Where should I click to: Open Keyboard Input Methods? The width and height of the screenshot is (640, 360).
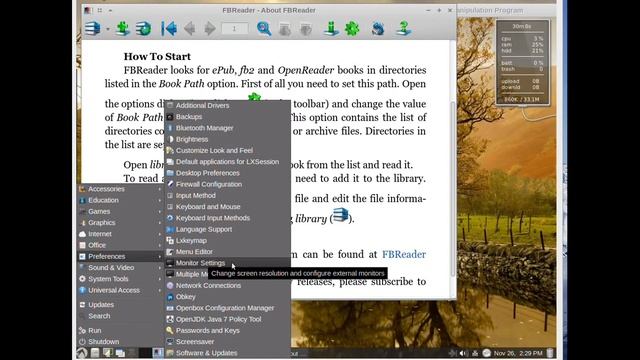[x=228, y=218]
